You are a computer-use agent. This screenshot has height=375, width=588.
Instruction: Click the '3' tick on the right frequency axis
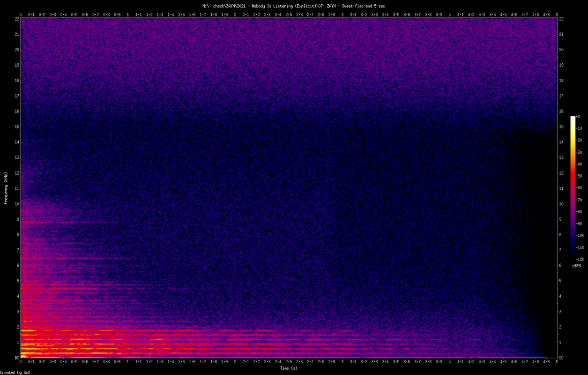[560, 311]
